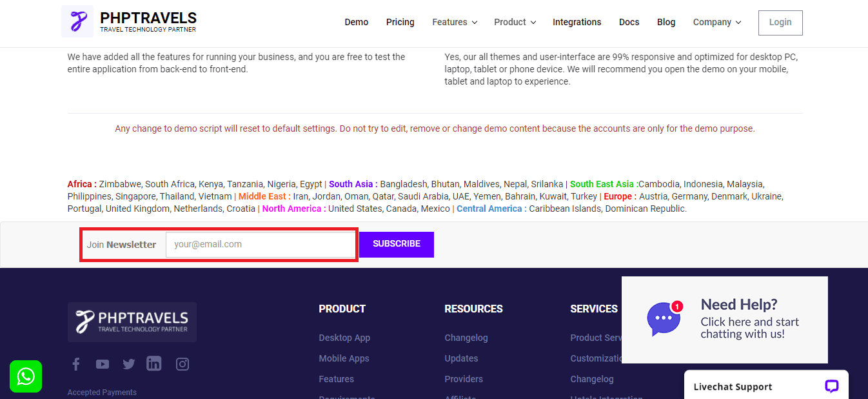Open Livechat Support via the chat bubble icon

[831, 385]
